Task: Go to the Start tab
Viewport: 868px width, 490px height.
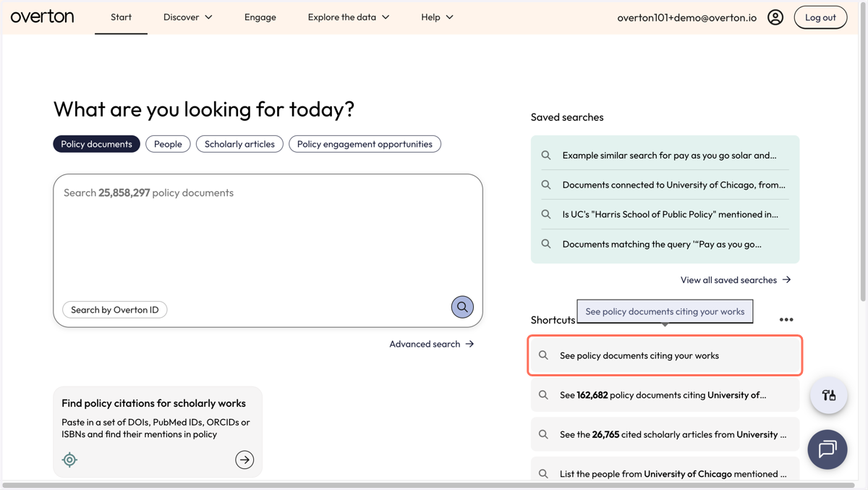Action: [x=121, y=17]
